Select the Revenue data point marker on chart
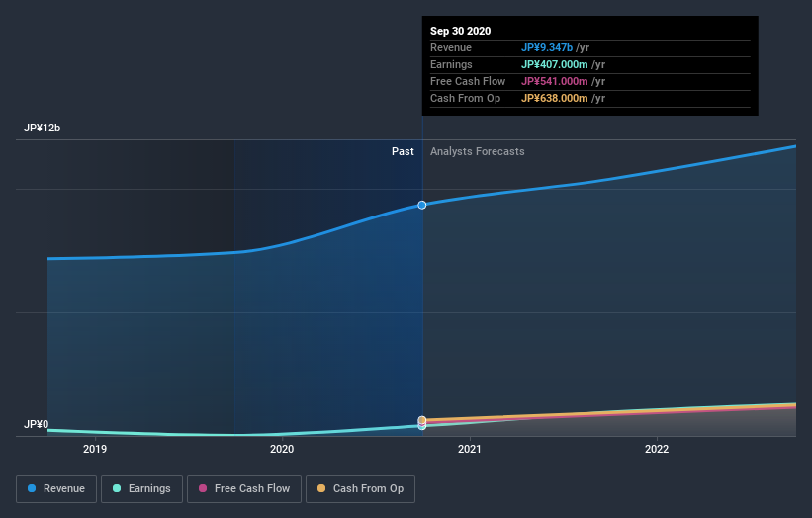 (422, 205)
